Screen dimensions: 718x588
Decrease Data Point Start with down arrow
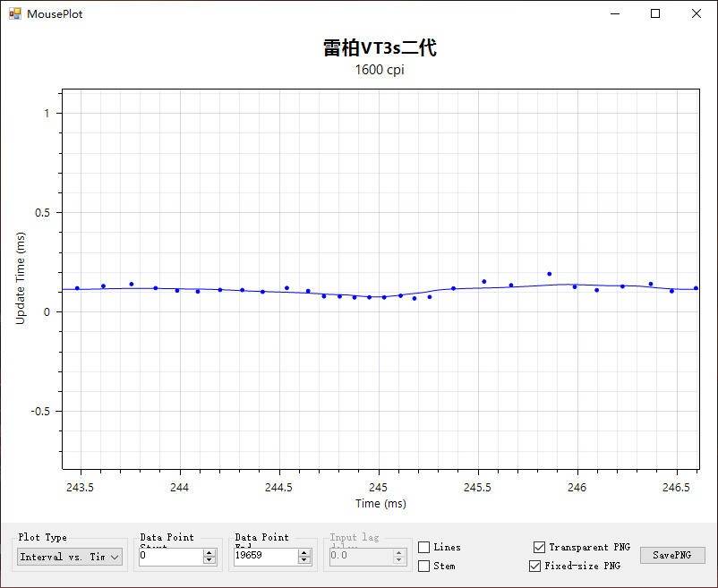pyautogui.click(x=209, y=560)
